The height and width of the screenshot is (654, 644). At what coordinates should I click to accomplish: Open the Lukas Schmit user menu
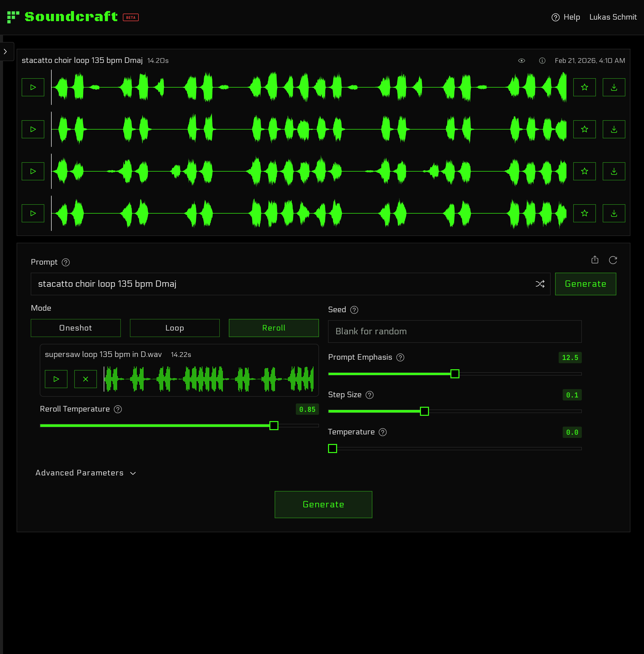(613, 17)
